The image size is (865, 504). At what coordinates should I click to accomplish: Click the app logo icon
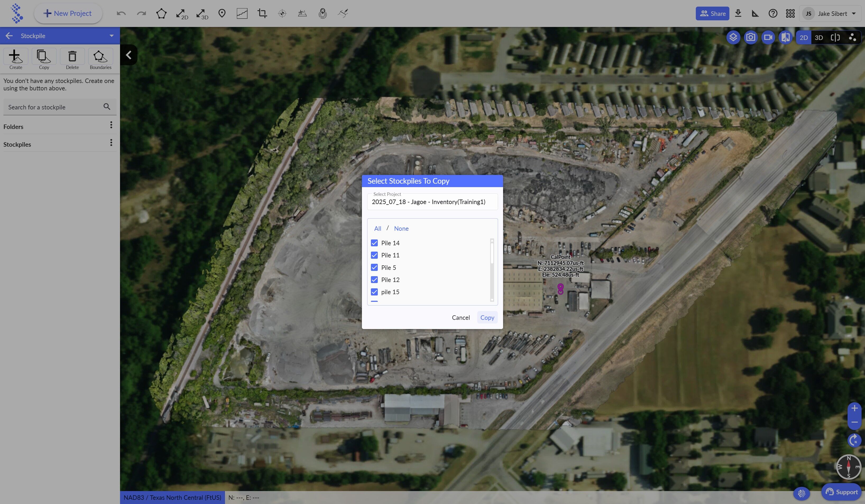click(16, 13)
